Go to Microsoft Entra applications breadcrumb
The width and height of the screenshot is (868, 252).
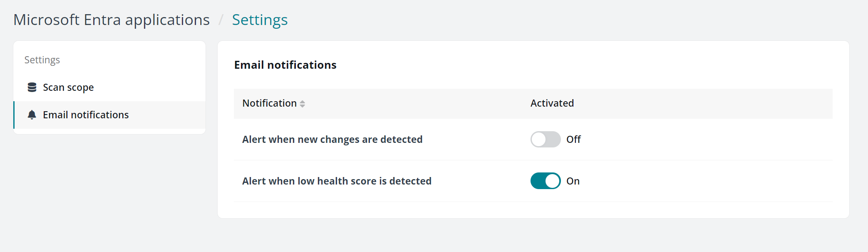112,20
